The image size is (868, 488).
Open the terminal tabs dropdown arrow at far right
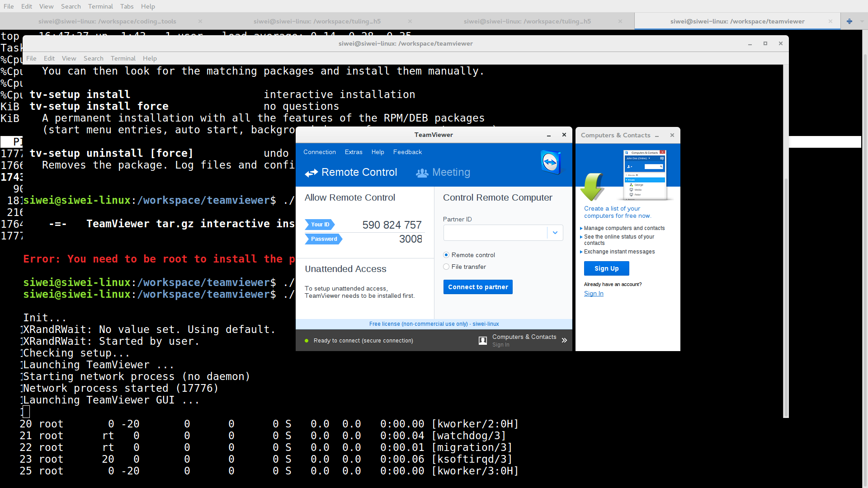(862, 21)
